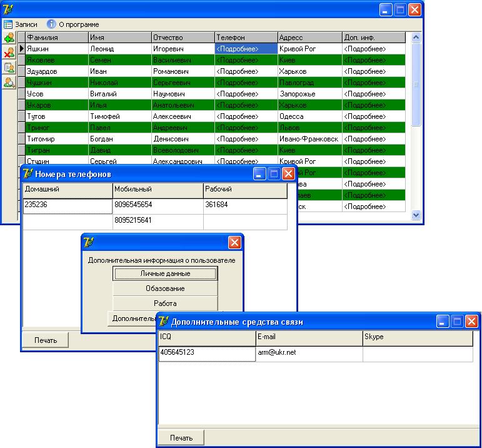Click Печать in the additional contacts window
The image size is (482, 448).
coord(181,437)
